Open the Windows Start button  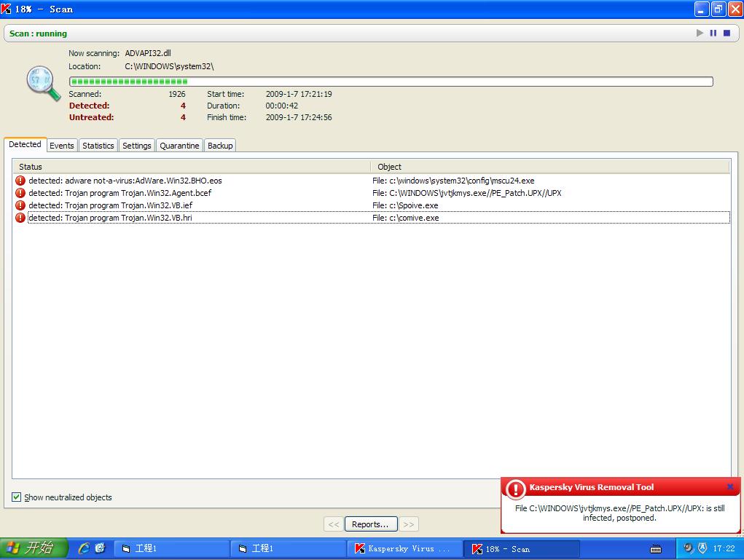click(34, 548)
